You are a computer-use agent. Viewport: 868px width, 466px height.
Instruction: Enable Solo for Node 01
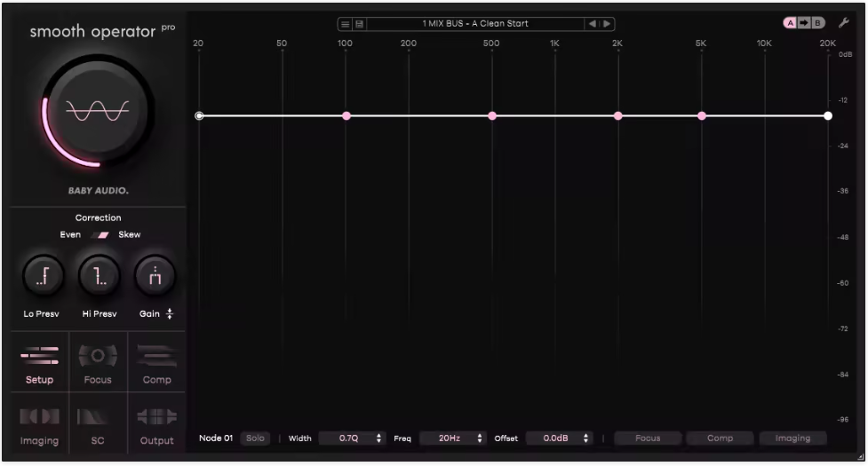pos(255,438)
